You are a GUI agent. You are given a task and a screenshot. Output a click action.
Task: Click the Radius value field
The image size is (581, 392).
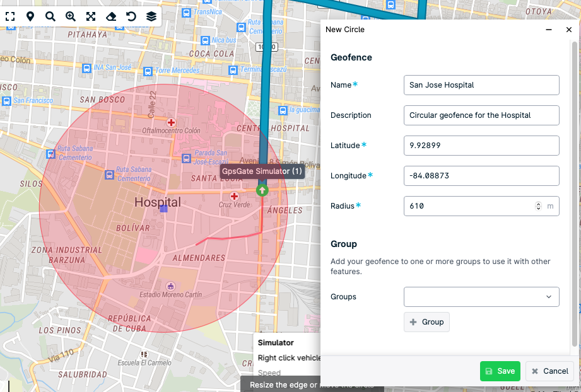pyautogui.click(x=481, y=206)
